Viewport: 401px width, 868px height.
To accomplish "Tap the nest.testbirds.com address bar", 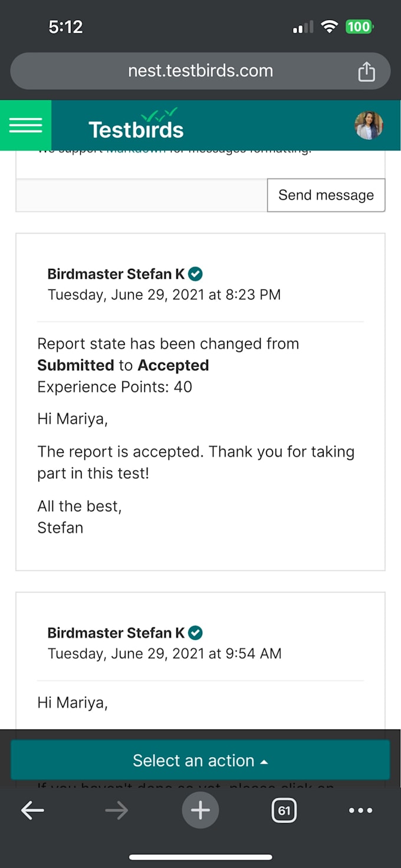I will pyautogui.click(x=200, y=71).
